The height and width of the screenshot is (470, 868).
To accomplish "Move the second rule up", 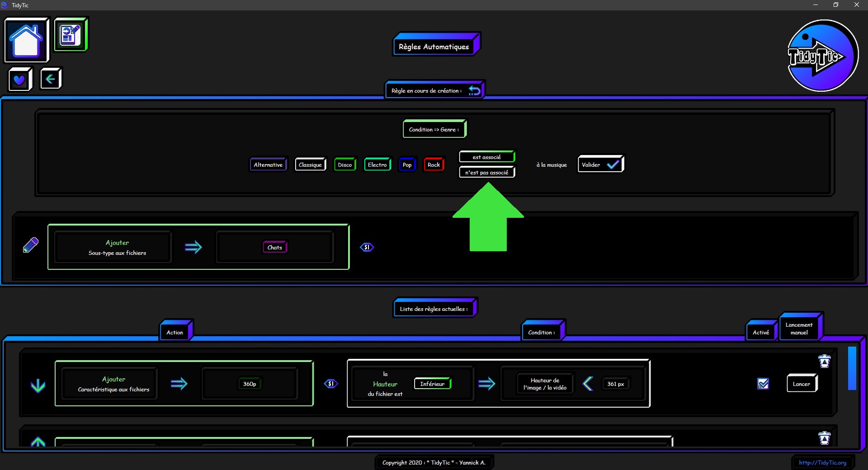I will tap(38, 442).
